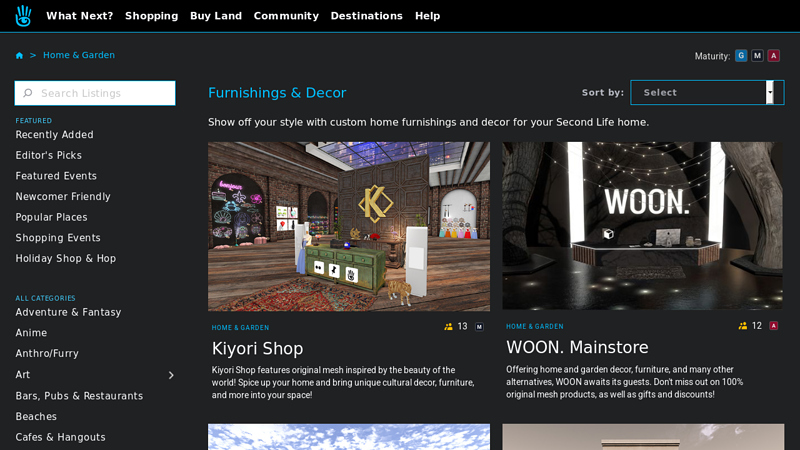This screenshot has height=450, width=800.
Task: Select the Anthro/Furry category
Action: 47,354
